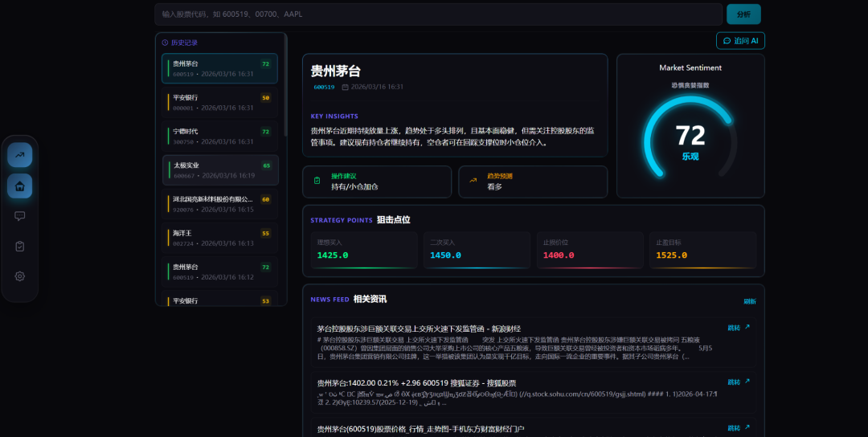Click score badge 55 on 海洋王
868x437 pixels.
266,234
